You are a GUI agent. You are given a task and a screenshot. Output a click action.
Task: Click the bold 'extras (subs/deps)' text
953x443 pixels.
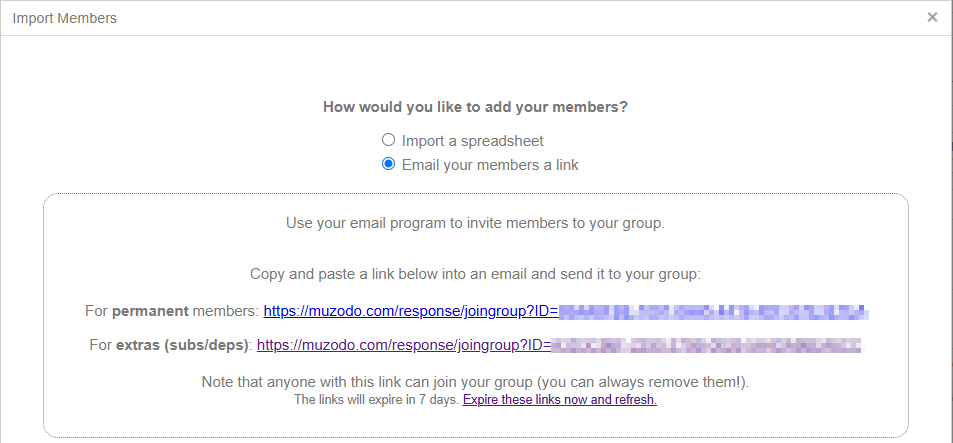183,345
